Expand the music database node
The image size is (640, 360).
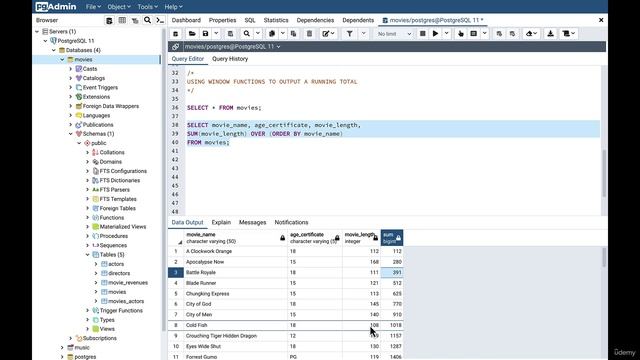62,348
